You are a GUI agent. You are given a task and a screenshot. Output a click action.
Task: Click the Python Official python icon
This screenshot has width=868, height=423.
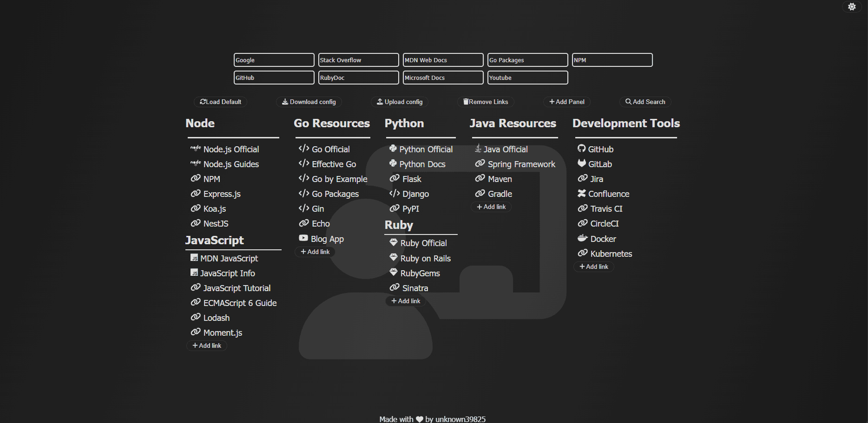pyautogui.click(x=393, y=149)
